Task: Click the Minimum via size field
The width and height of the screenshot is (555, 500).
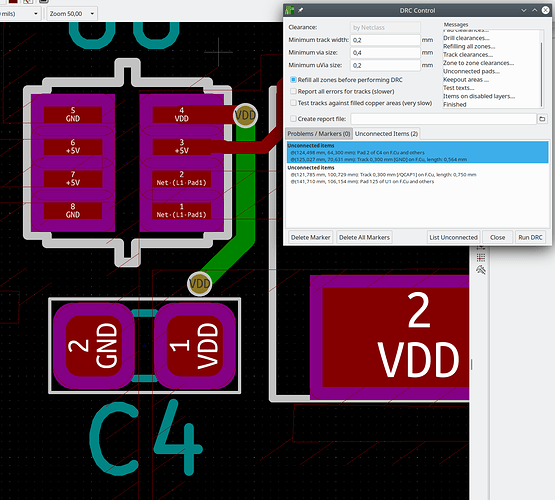Action: (x=385, y=53)
